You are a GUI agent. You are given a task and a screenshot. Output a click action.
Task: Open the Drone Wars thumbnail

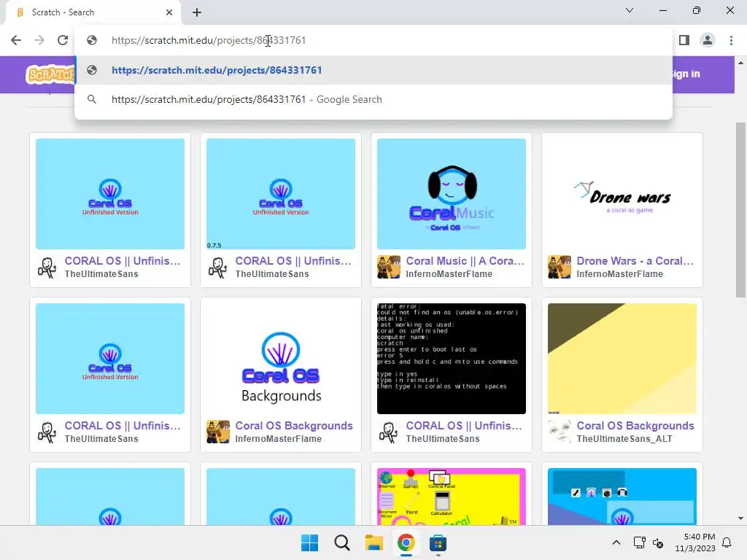coord(622,194)
